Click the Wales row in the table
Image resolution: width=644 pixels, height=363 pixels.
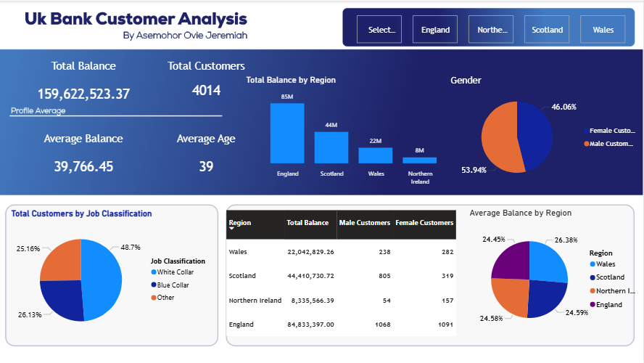341,252
